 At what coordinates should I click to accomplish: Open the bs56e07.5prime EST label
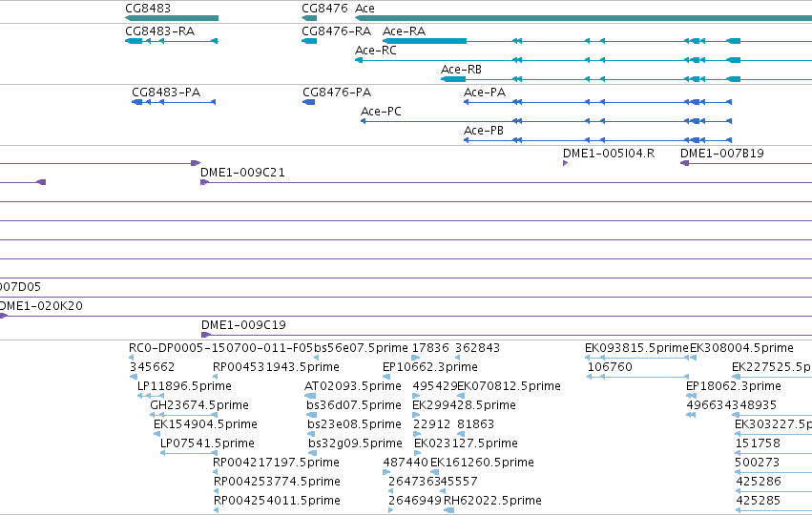pos(361,348)
